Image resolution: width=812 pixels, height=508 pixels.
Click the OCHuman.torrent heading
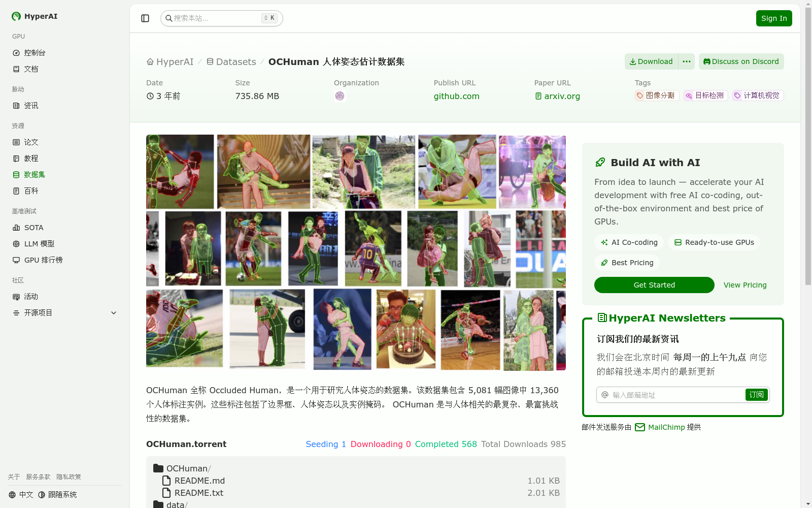186,444
